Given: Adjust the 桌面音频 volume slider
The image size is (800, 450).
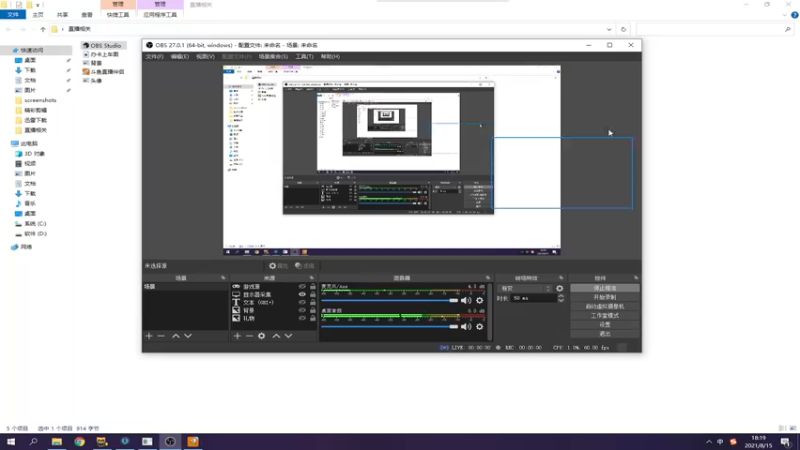Looking at the screenshot, I should point(390,327).
